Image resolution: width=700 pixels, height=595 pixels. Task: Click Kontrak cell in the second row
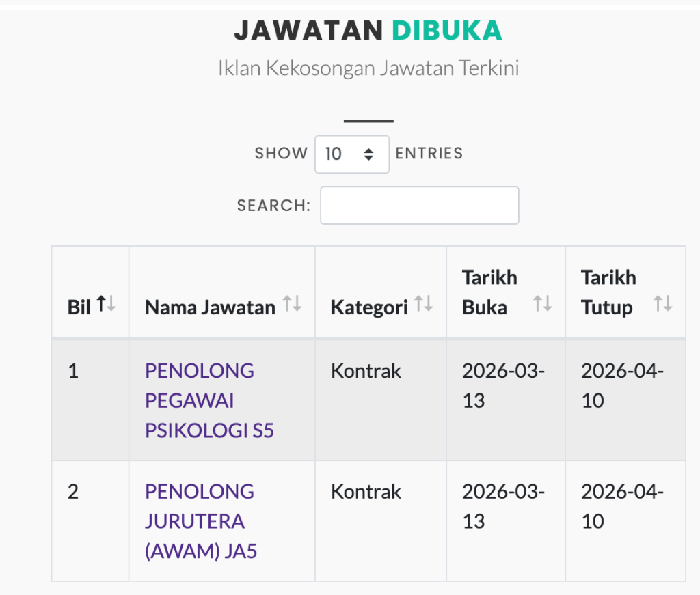tap(366, 492)
